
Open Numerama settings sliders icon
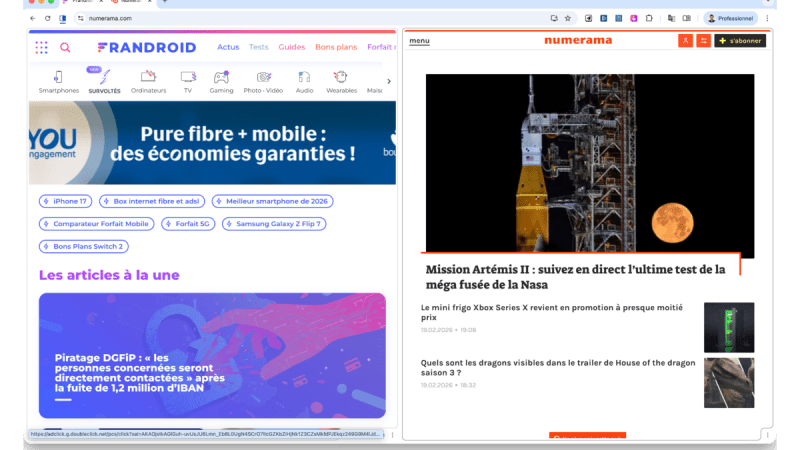point(704,41)
